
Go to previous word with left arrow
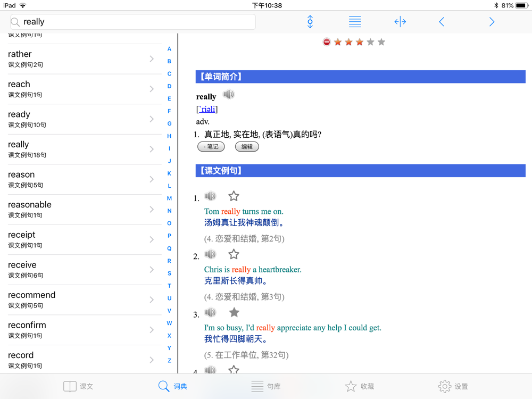pos(442,22)
